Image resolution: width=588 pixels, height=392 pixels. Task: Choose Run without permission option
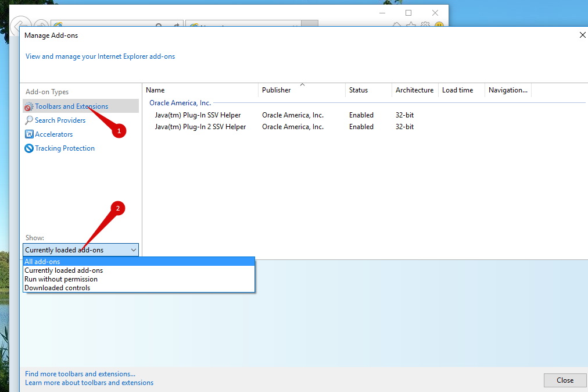(x=139, y=279)
